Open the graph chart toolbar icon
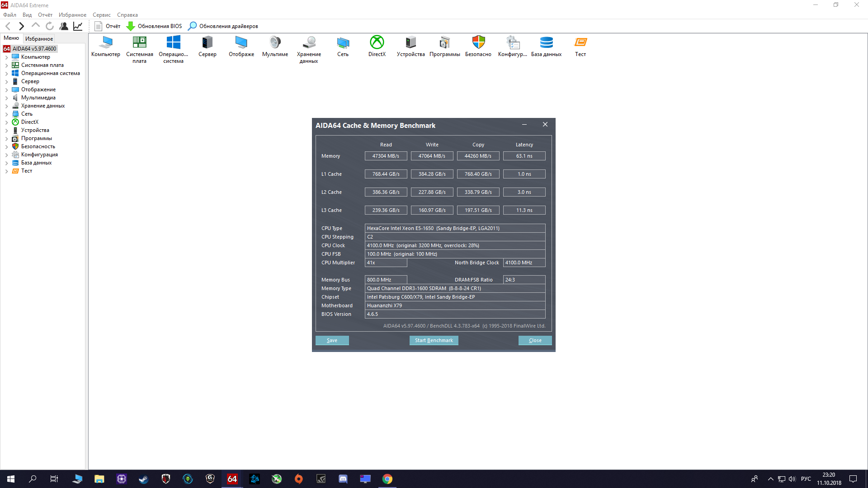Viewport: 868px width, 488px height. tap(78, 26)
